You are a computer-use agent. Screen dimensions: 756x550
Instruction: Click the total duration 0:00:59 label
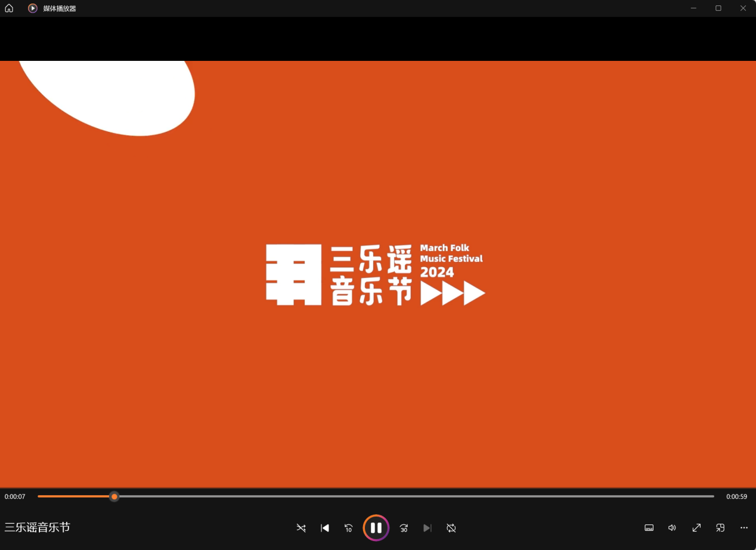(736, 496)
